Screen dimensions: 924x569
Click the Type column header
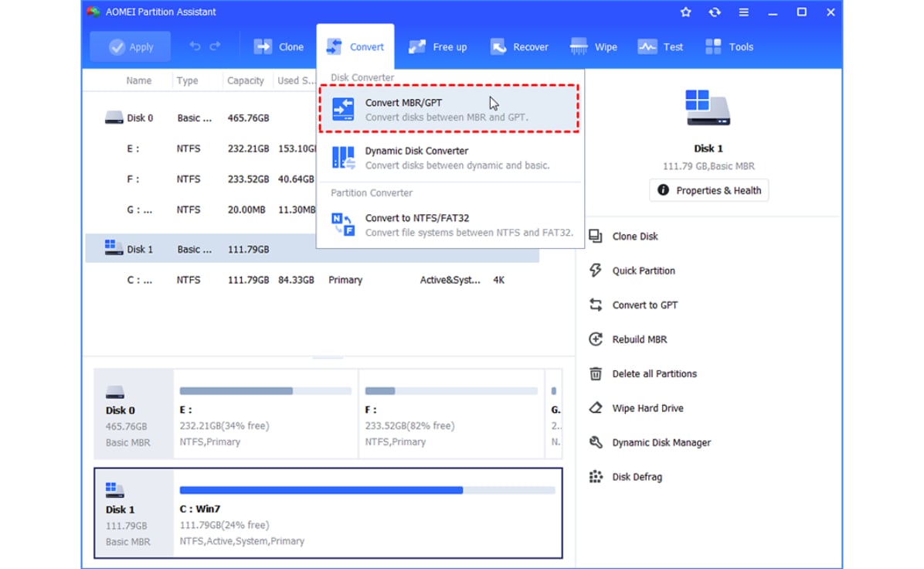pyautogui.click(x=188, y=80)
